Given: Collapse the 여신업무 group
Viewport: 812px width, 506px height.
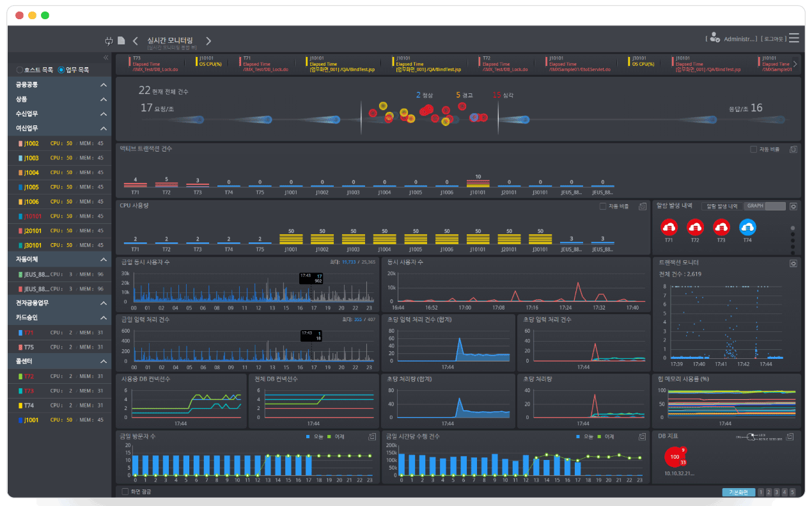Looking at the screenshot, I should pos(104,129).
